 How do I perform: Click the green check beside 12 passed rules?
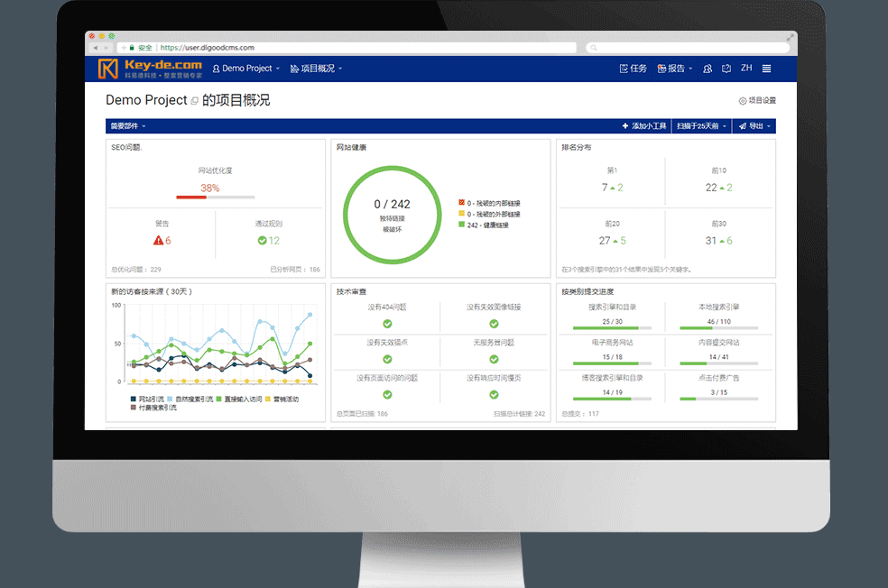pyautogui.click(x=263, y=241)
